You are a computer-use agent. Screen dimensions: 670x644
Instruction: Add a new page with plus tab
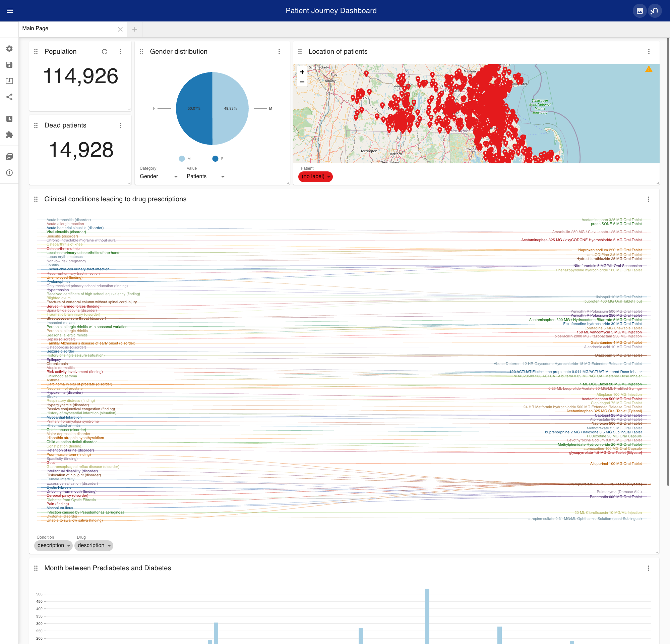point(135,30)
